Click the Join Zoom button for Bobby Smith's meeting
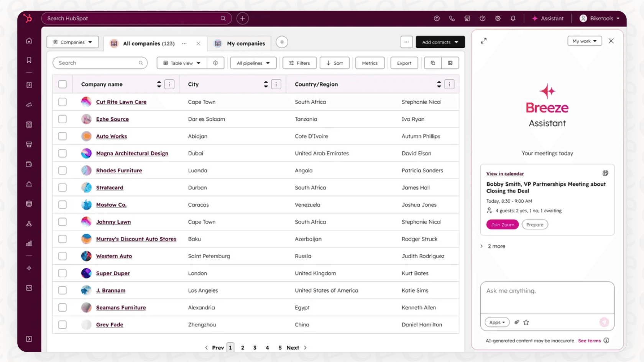 [x=502, y=224]
